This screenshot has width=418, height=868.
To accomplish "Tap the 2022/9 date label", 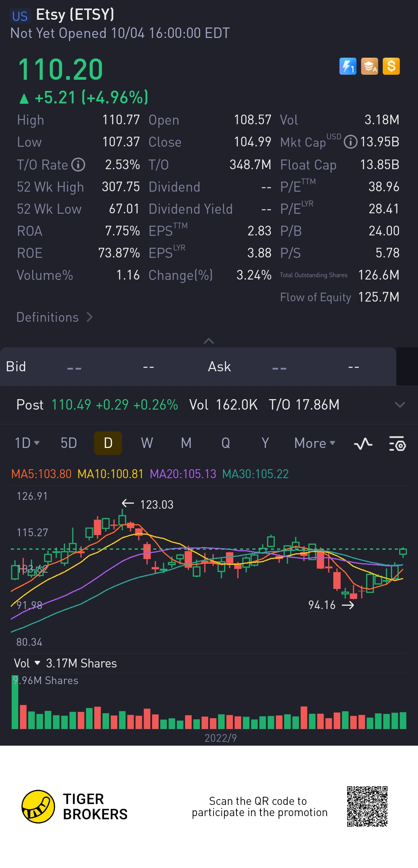I will [x=221, y=738].
